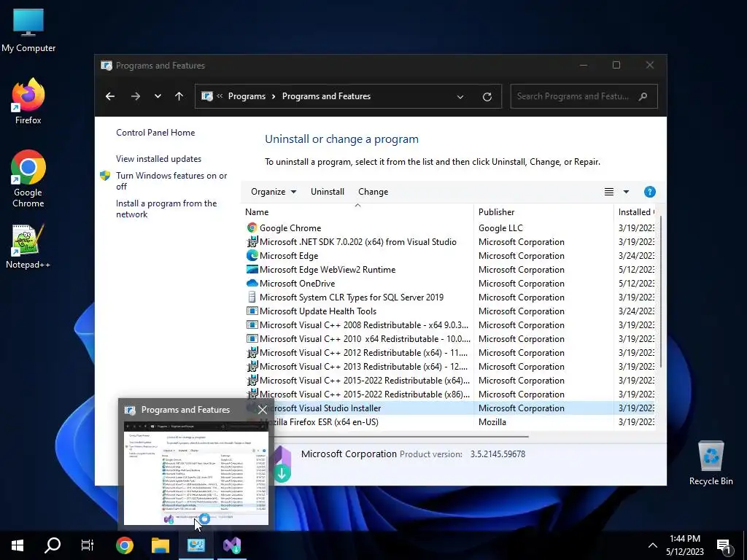The width and height of the screenshot is (747, 560).
Task: Open the recent locations chevron
Action: [158, 96]
